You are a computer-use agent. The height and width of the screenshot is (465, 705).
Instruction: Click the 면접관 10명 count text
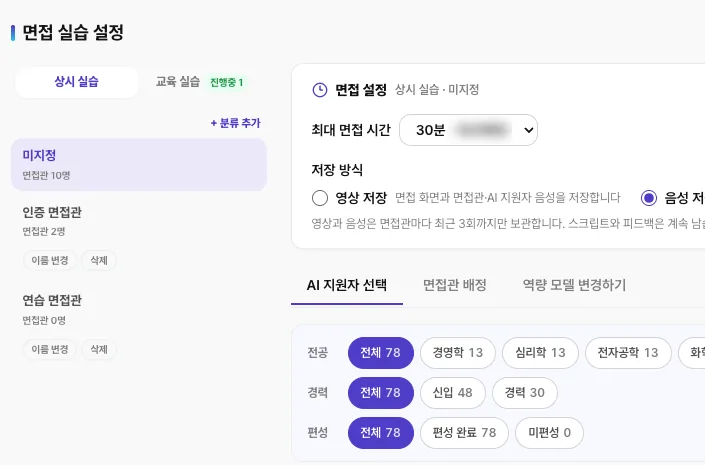tap(46, 175)
